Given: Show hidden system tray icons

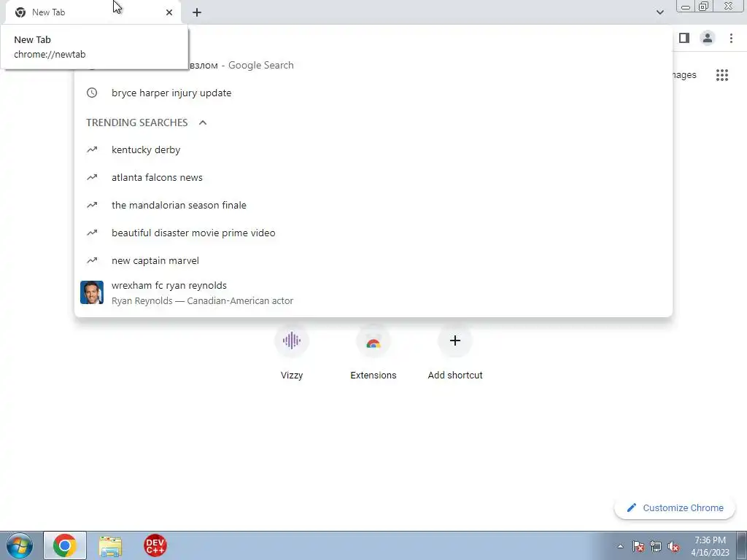Looking at the screenshot, I should coord(620,546).
